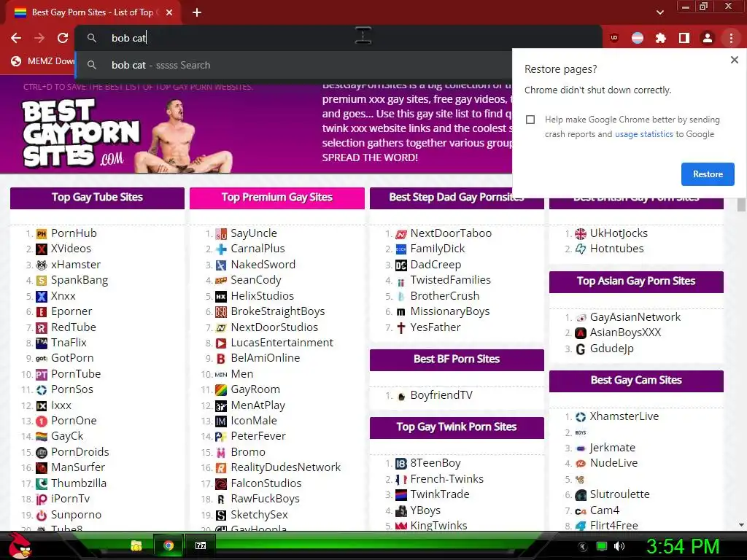Click the Top Gay Tube Sites header

point(97,198)
